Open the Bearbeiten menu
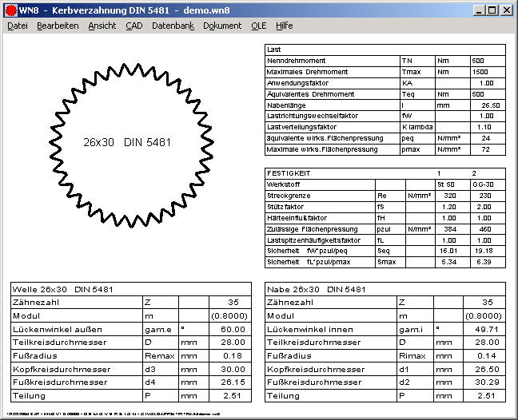Viewport: 518px width, 420px height. click(58, 26)
